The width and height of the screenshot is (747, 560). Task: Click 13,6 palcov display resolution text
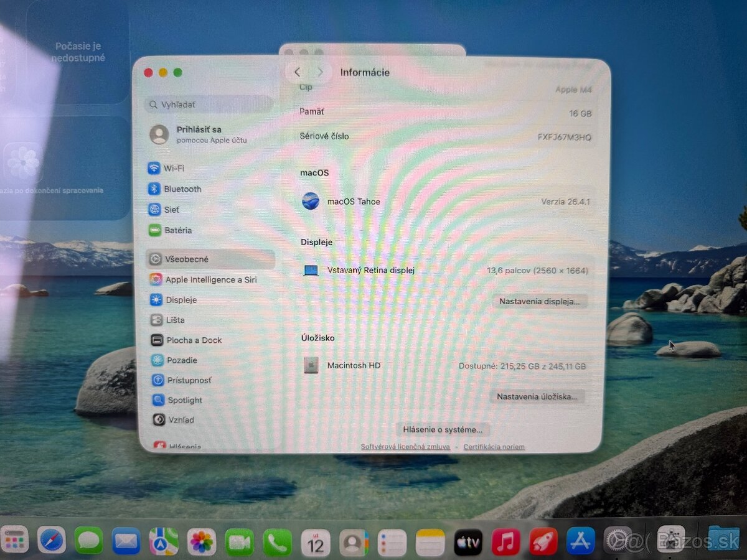click(537, 271)
